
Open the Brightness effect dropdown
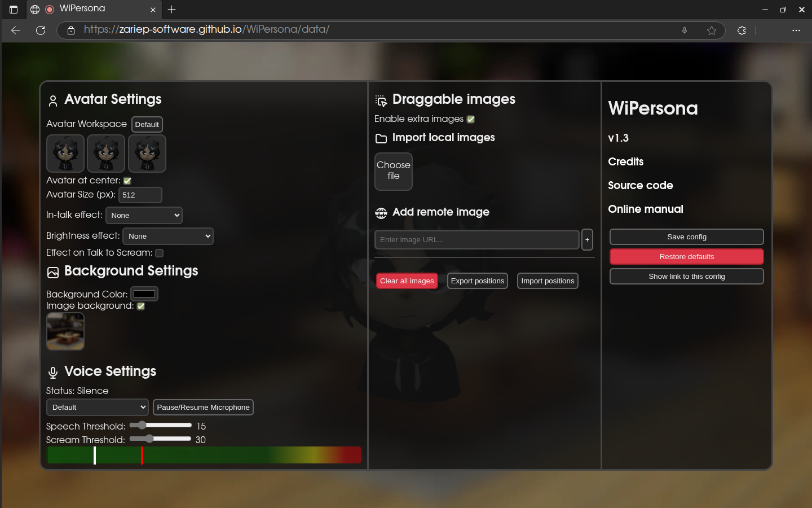(x=168, y=236)
